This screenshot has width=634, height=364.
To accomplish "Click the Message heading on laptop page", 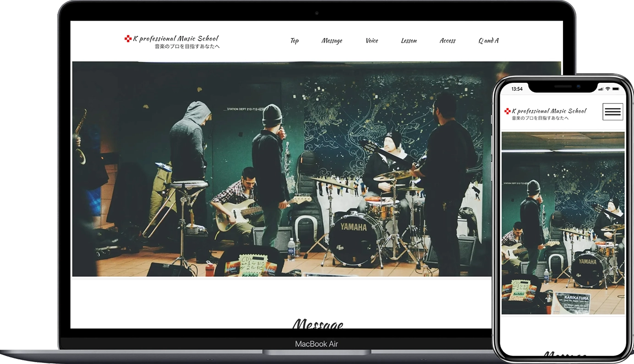I will click(x=317, y=324).
